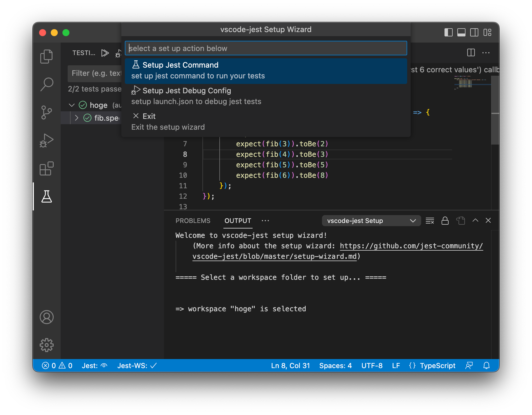Click the 2/2 tests passed summary
Screen dimensions: 532x415
(94, 89)
